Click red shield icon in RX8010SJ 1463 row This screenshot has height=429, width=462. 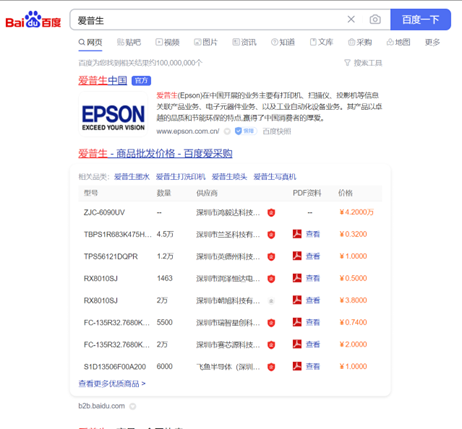click(271, 278)
